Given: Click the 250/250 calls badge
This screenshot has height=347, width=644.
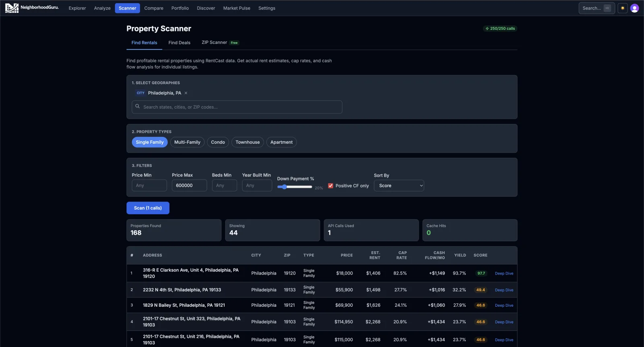Looking at the screenshot, I should tap(500, 29).
